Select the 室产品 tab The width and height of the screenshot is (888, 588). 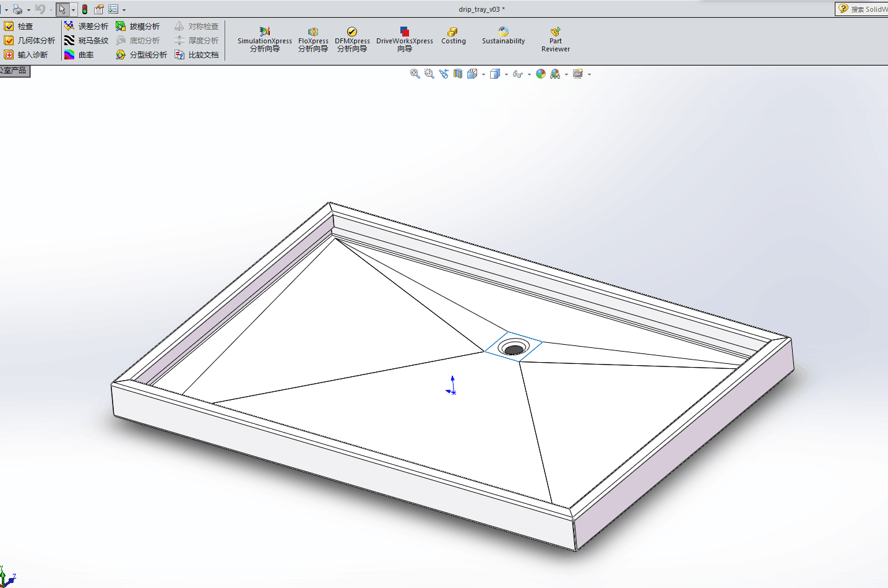15,71
